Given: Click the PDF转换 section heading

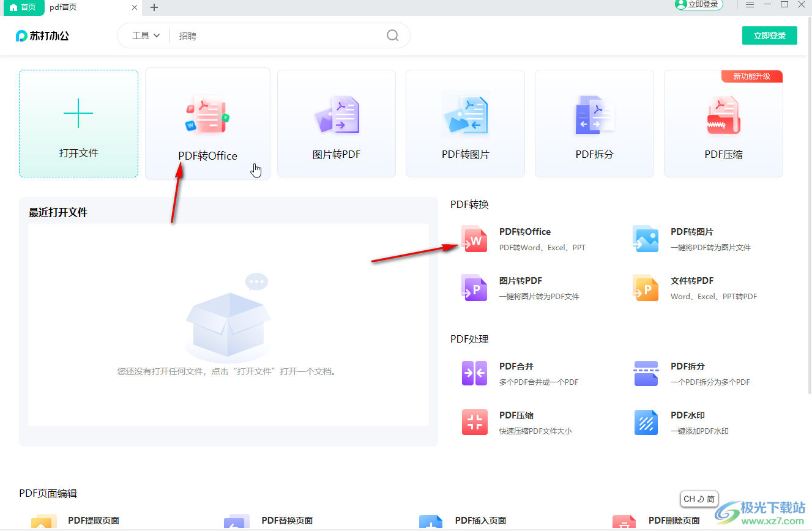Looking at the screenshot, I should coord(469,205).
